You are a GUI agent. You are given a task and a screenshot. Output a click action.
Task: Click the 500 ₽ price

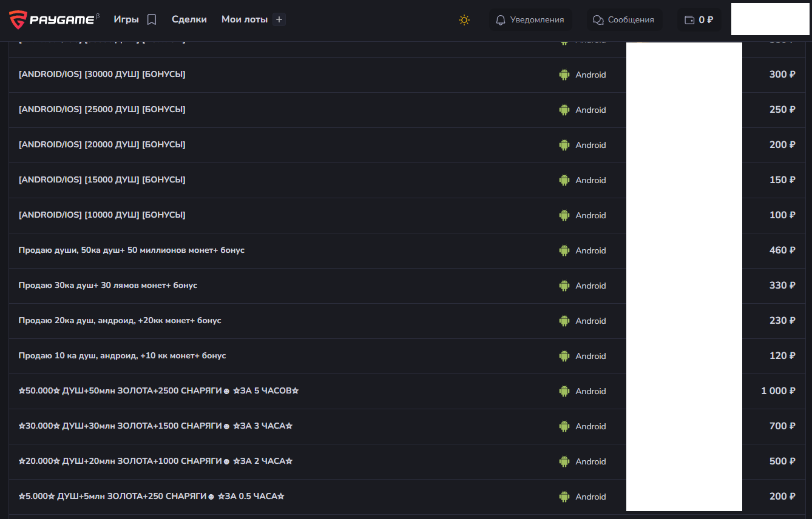[x=782, y=461]
